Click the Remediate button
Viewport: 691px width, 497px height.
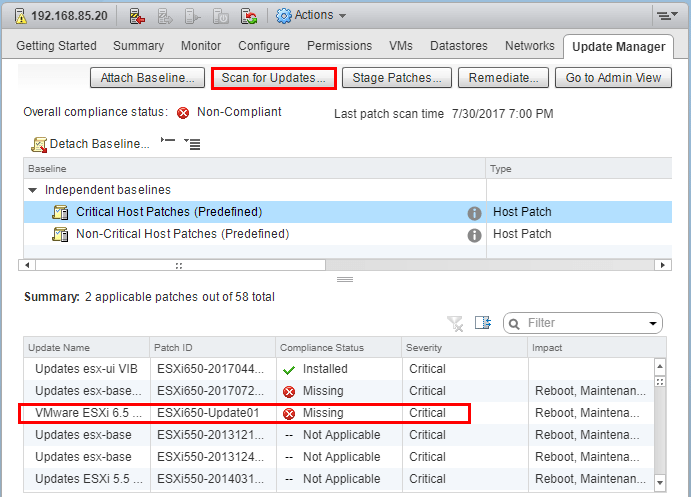click(503, 78)
